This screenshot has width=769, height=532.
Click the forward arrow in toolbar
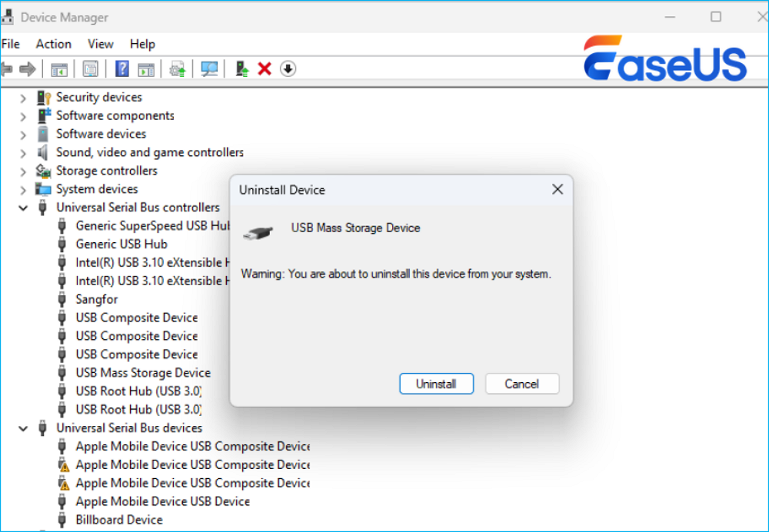(28, 69)
